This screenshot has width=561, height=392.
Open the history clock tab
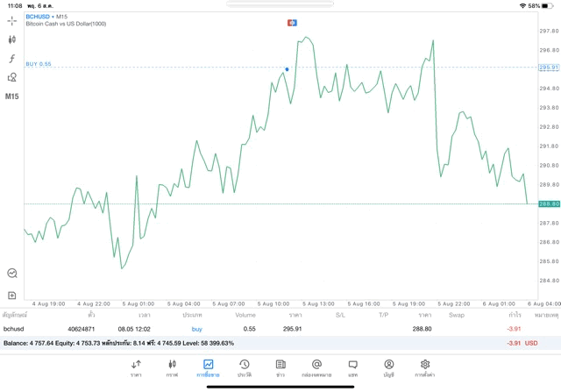245,367
